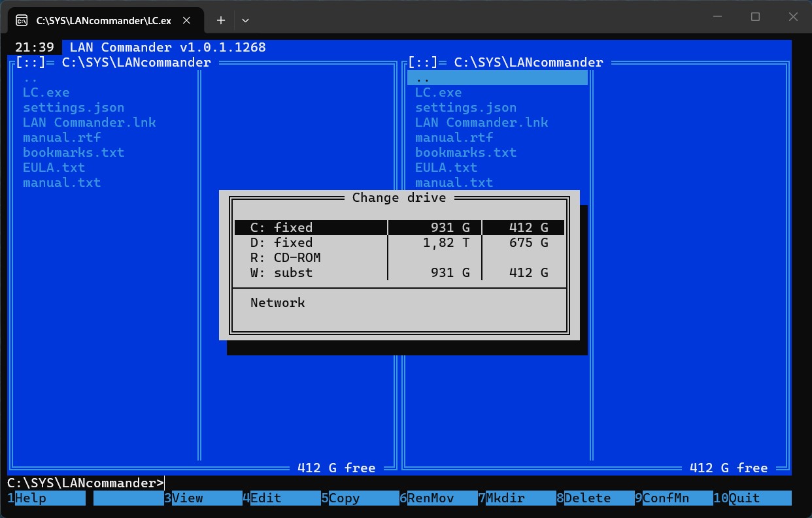Screen dimensions: 812x518
Task: Select LAN Commander.lnk in left panel
Action: tap(90, 123)
